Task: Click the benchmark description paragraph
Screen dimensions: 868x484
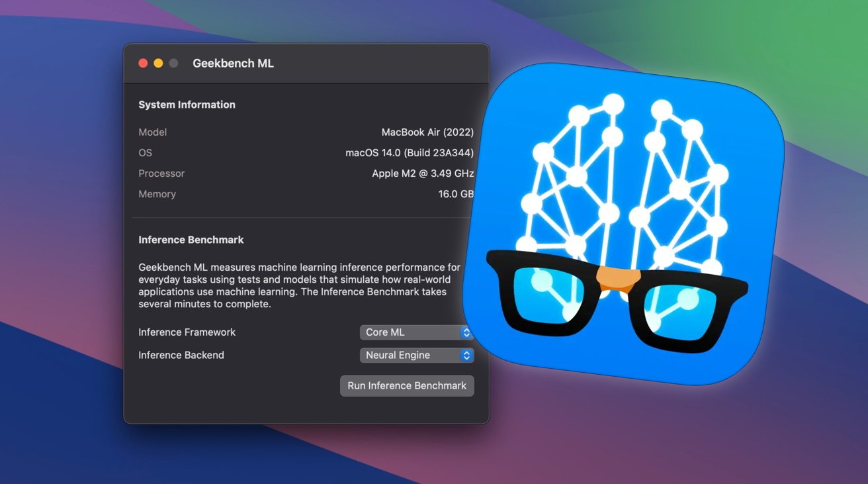Action: pyautogui.click(x=299, y=285)
